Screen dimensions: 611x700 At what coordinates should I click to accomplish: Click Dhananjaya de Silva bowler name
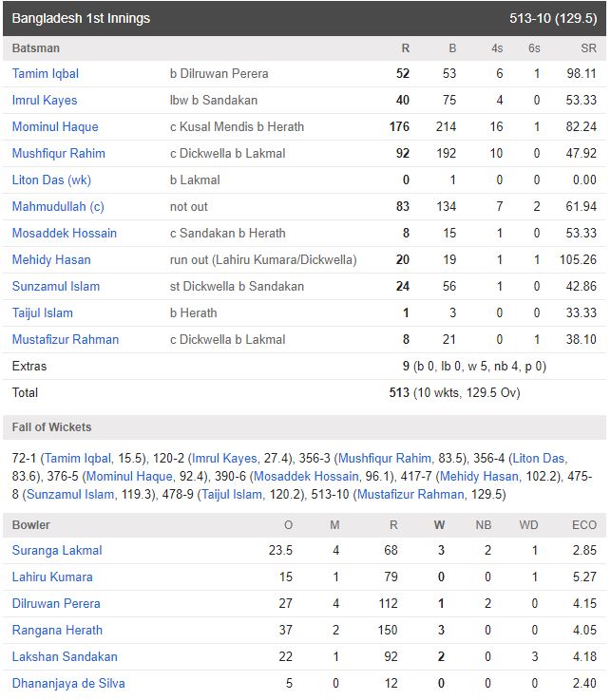coord(68,683)
